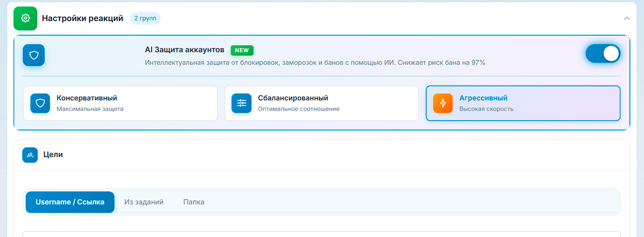Click the orange lightning icon on the Агрессивный card
644x237 pixels.
443,103
